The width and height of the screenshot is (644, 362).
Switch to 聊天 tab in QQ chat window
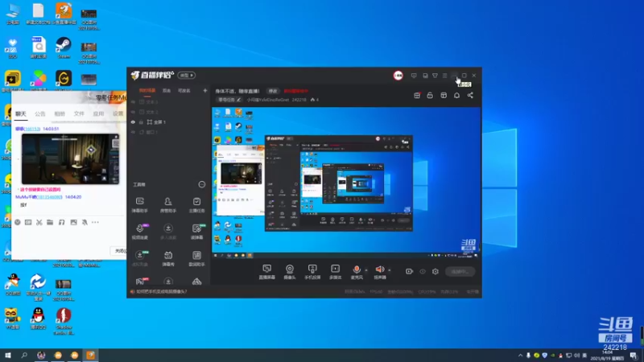[21, 113]
